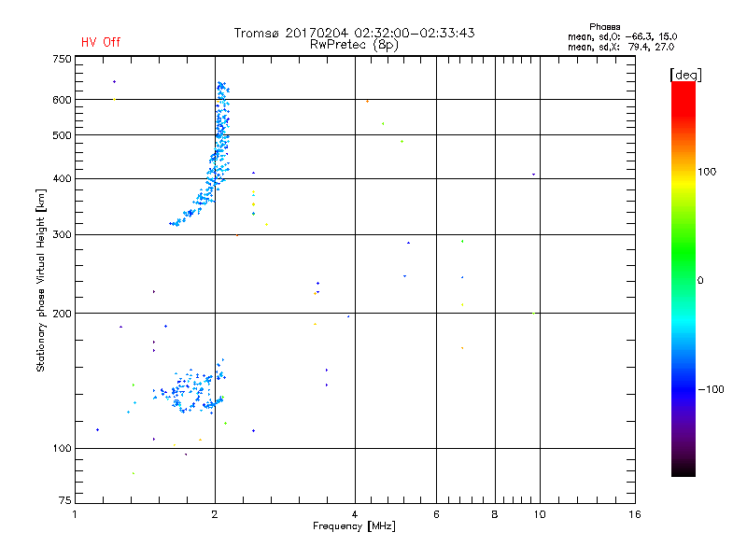Click the "Phases" heading above statistics
Screen dimensions: 747x560
tap(604, 27)
